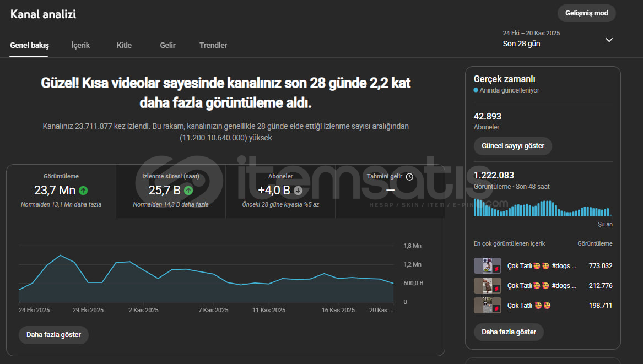
Task: Click the 11 Kas 2025 axis label
Action: [268, 310]
